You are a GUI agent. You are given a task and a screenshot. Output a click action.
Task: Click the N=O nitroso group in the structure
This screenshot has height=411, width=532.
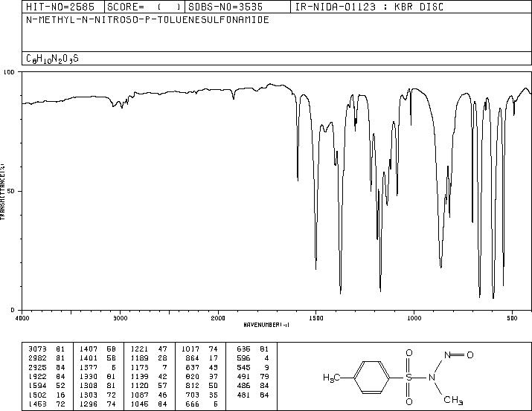tap(459, 355)
